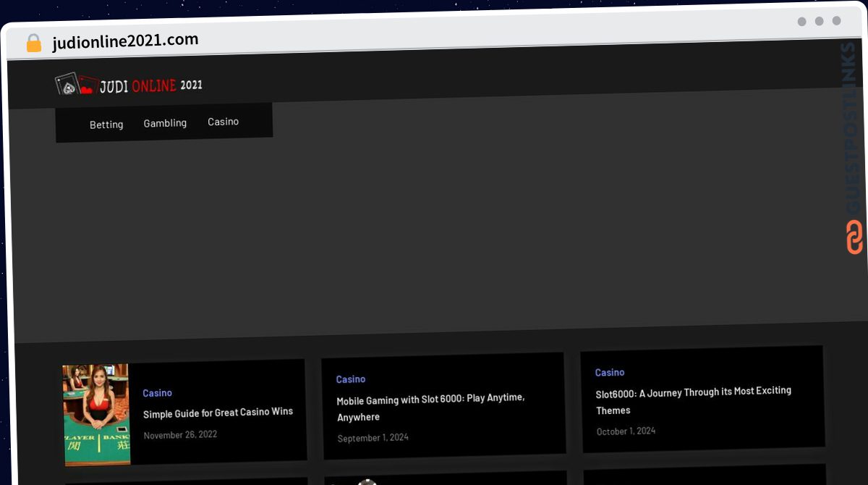This screenshot has width=868, height=485.
Task: Click the judionline2021.com address text
Action: click(x=125, y=41)
